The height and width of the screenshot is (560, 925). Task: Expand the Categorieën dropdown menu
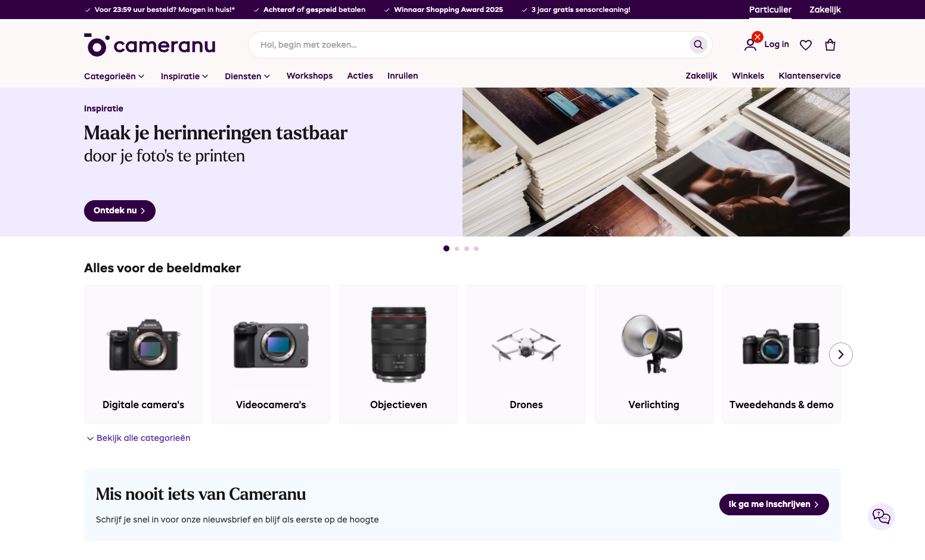pos(114,76)
